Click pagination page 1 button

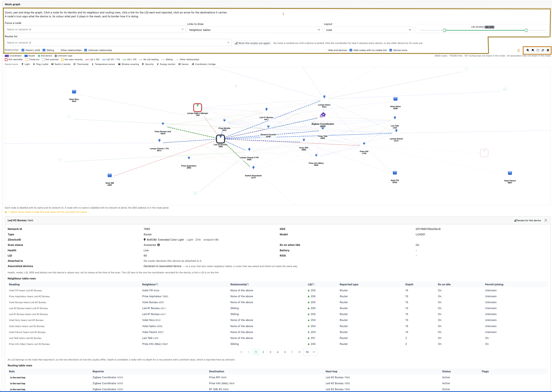pyautogui.click(x=256, y=352)
